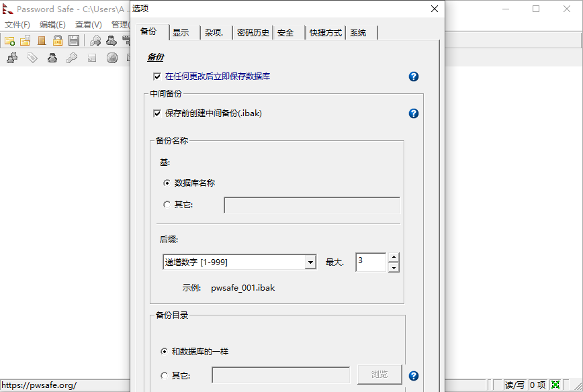This screenshot has width=583, height=392.
Task: Click the 浏览 button for backup directory
Action: pos(380,375)
